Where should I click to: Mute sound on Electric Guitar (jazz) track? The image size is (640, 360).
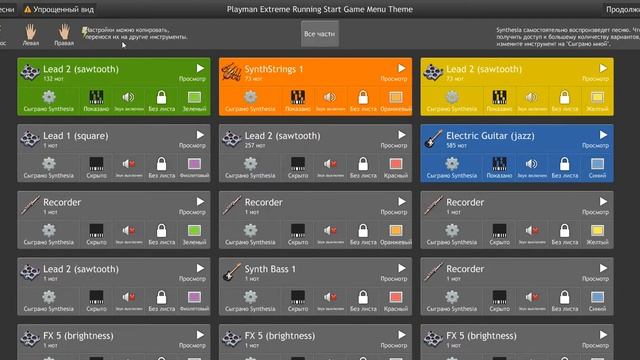pos(531,164)
